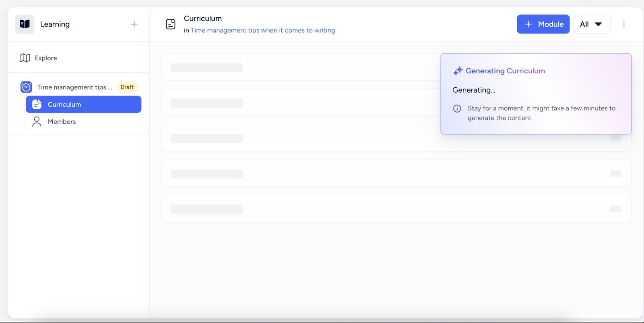Click the Members person icon
644x323 pixels.
37,122
